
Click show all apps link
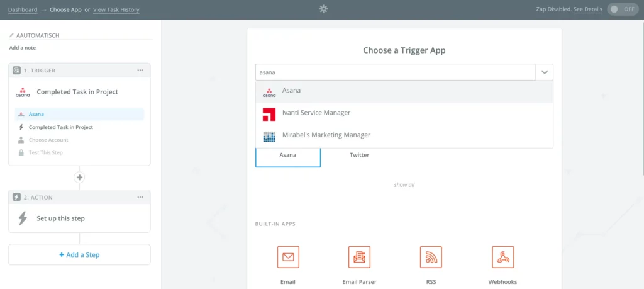[404, 185]
